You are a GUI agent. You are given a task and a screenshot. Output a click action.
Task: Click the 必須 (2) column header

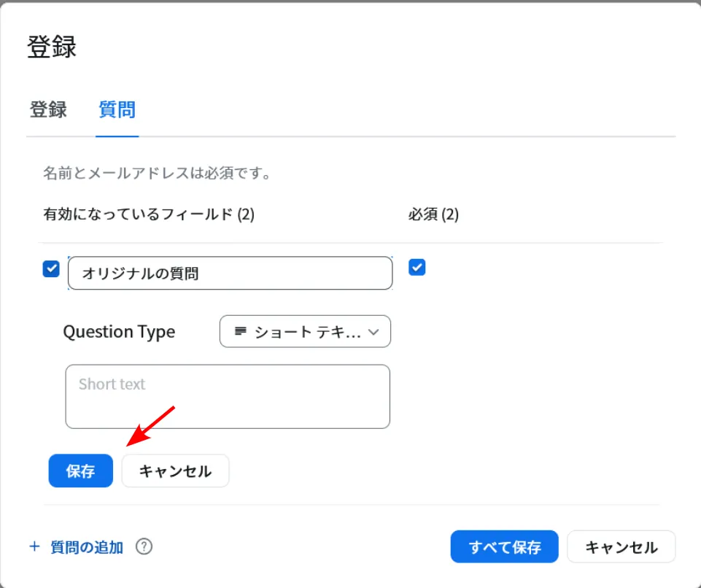coord(433,215)
